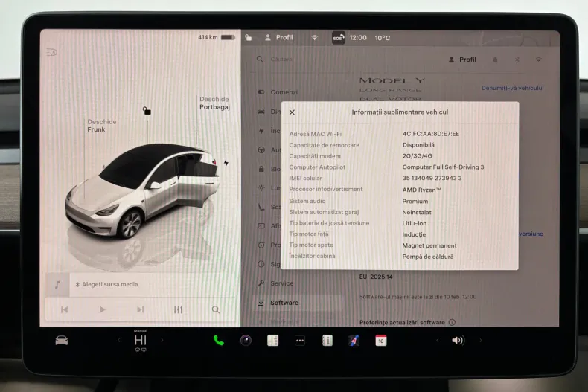Tap the Denumiți-vă vehiculul link
This screenshot has width=588, height=392.
tap(512, 88)
